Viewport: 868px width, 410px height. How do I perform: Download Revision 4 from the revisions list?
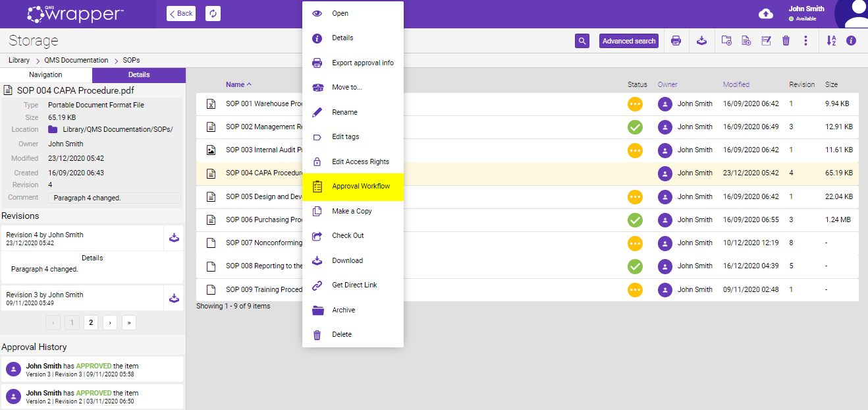coord(174,238)
